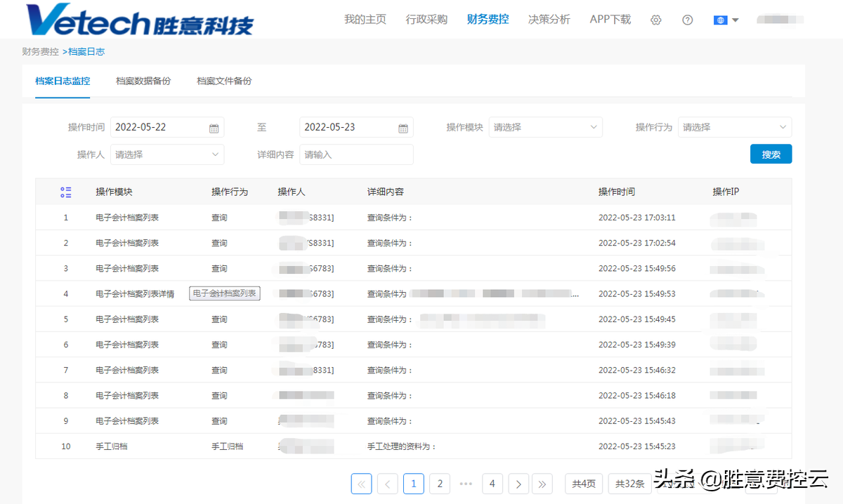Click the Vetech 胜意科技 logo
Screen dimensions: 843x504
(x=139, y=20)
